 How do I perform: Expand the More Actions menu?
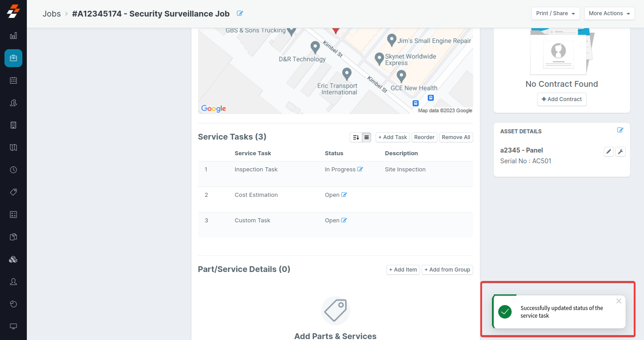point(609,13)
